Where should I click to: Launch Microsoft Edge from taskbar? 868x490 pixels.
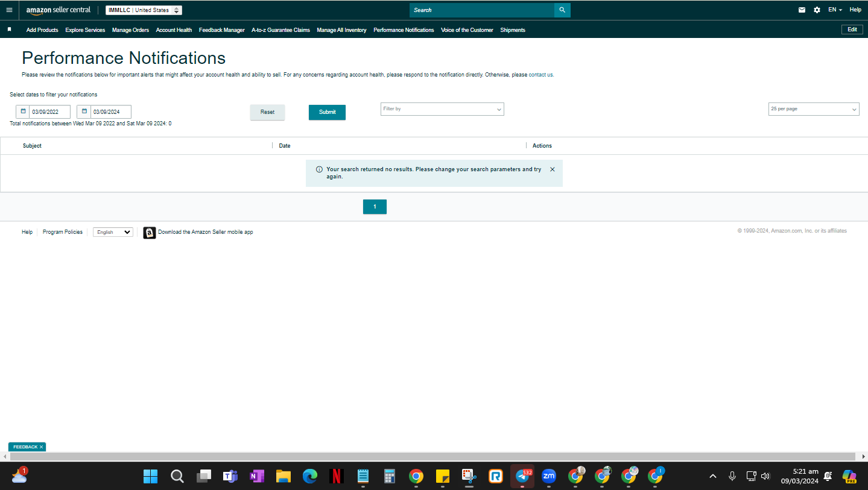310,476
